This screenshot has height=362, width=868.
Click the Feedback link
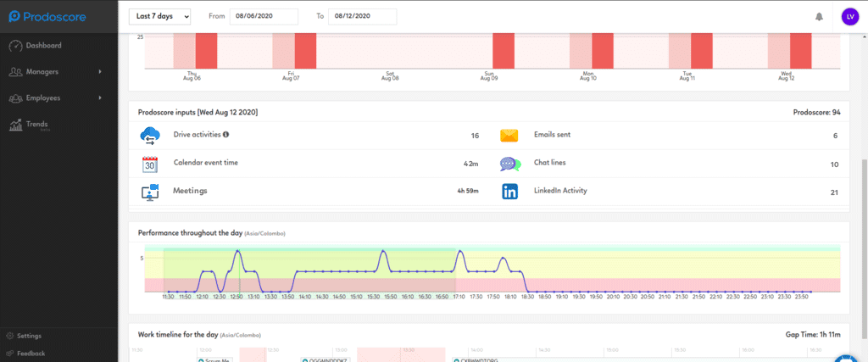[x=31, y=353]
